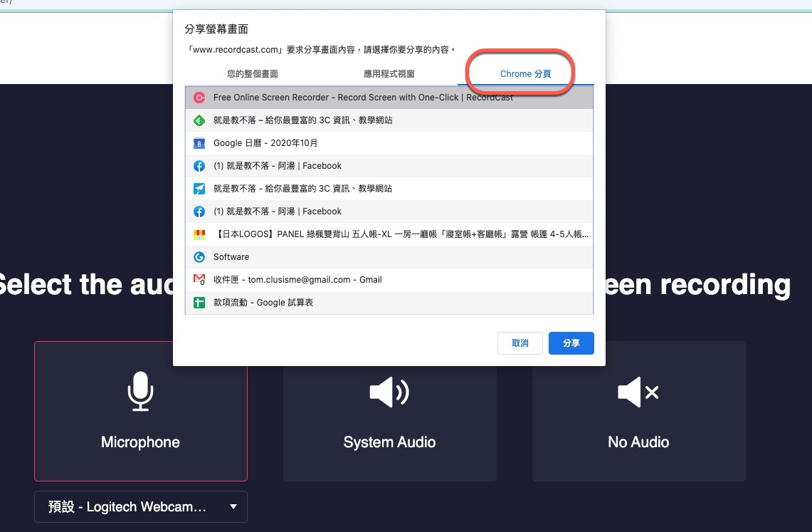The height and width of the screenshot is (532, 812).
Task: Click the System Audio speaker icon
Action: pos(389,392)
